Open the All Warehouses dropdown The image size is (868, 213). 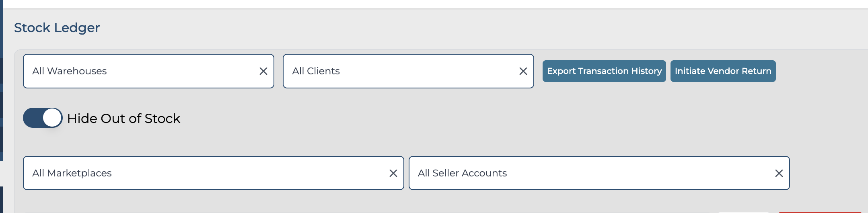(x=141, y=71)
